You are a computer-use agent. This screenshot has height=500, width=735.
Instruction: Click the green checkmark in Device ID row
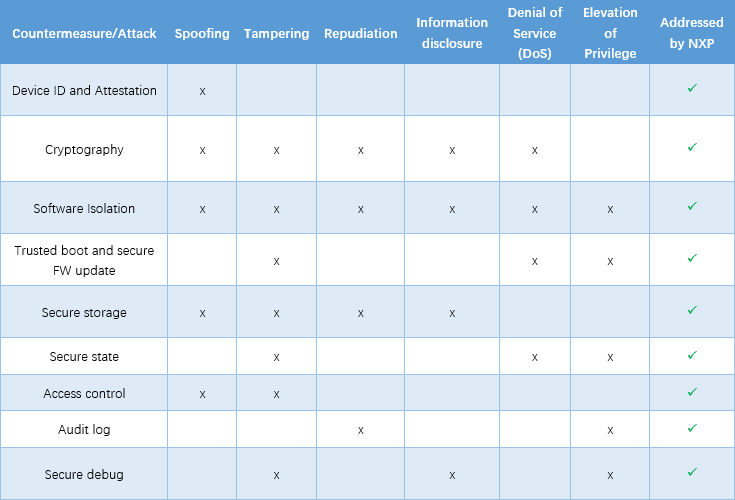coord(692,89)
